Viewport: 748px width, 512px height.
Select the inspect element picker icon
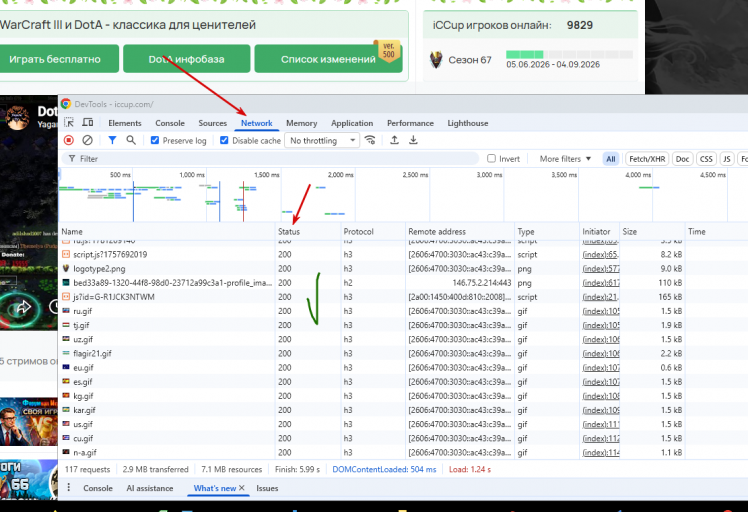point(69,123)
